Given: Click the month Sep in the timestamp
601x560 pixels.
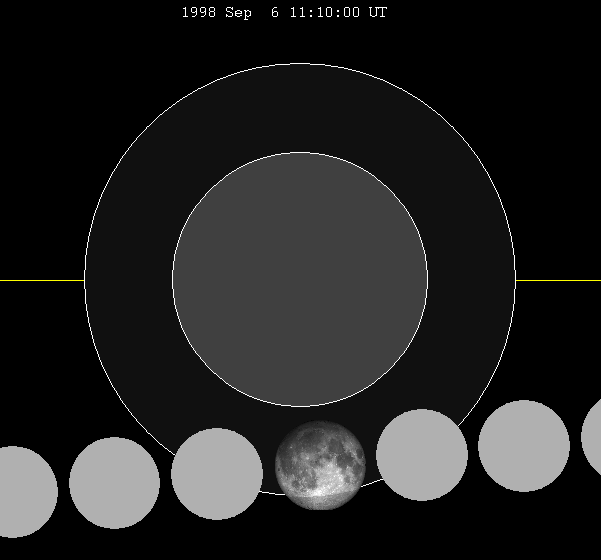Looking at the screenshot, I should [x=240, y=13].
